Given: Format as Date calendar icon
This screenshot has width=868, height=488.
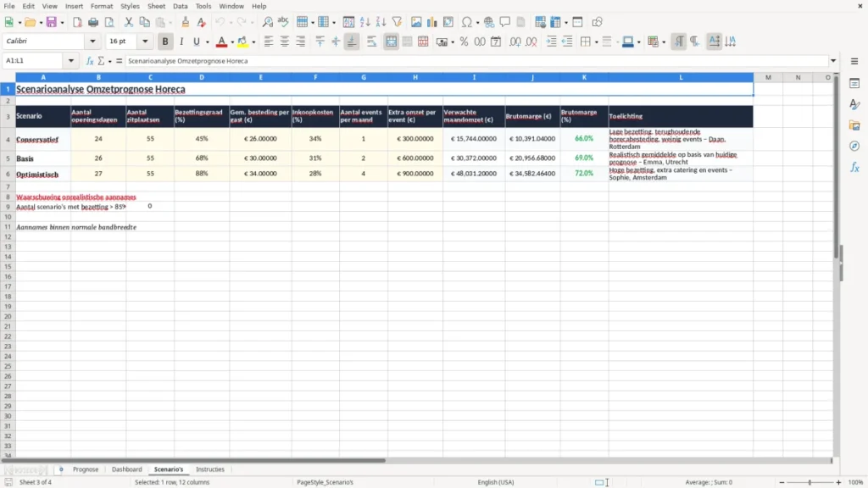Looking at the screenshot, I should coord(496,42).
